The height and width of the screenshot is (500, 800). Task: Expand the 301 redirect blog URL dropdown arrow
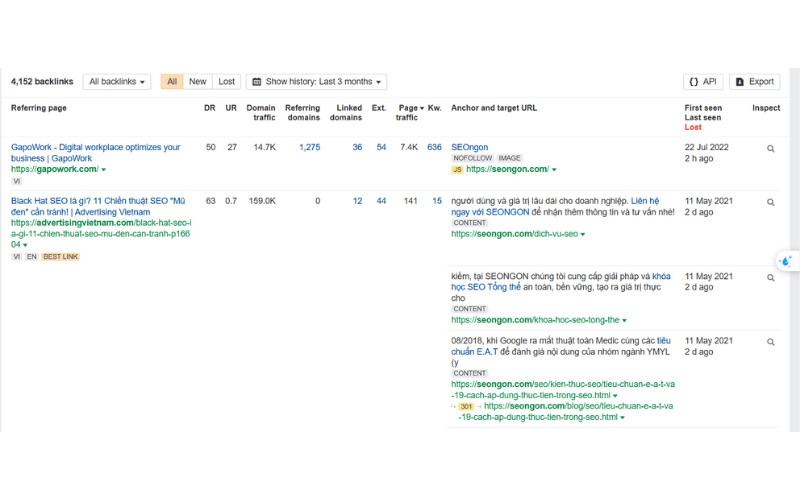click(622, 417)
